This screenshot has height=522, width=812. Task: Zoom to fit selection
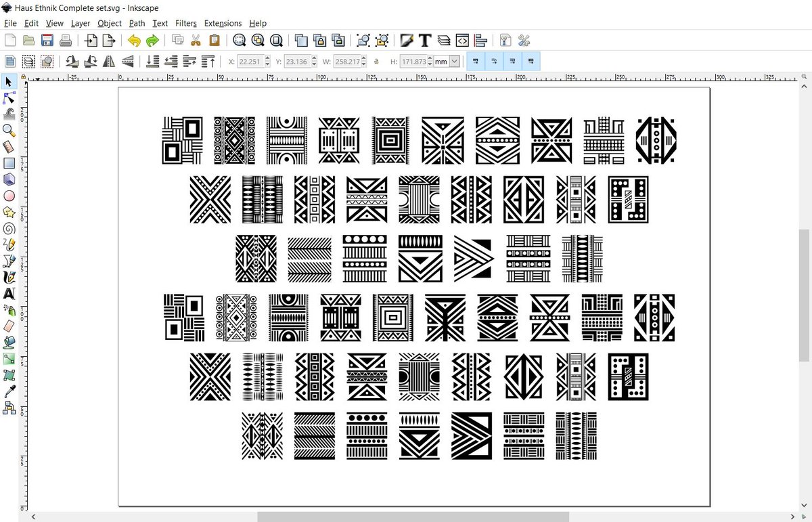[x=240, y=41]
